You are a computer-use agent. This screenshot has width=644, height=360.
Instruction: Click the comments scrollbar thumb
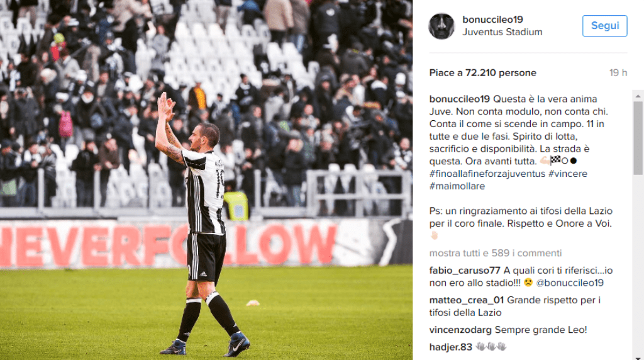[x=638, y=138]
